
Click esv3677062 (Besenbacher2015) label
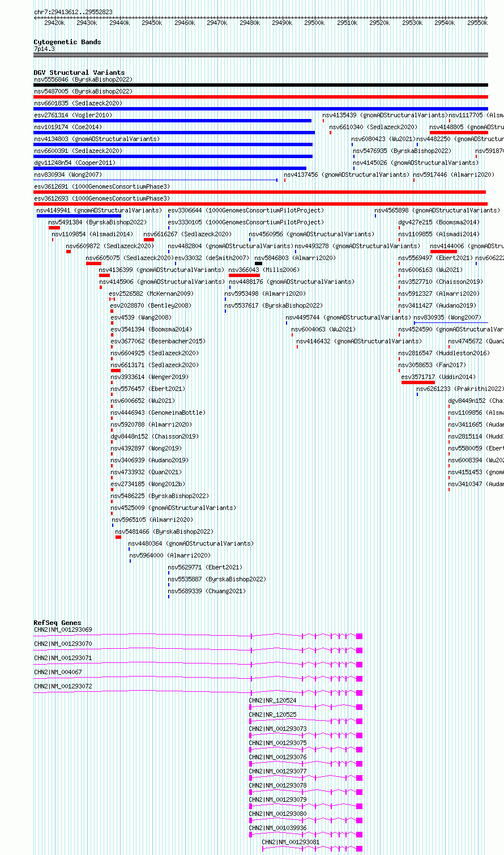point(158,341)
